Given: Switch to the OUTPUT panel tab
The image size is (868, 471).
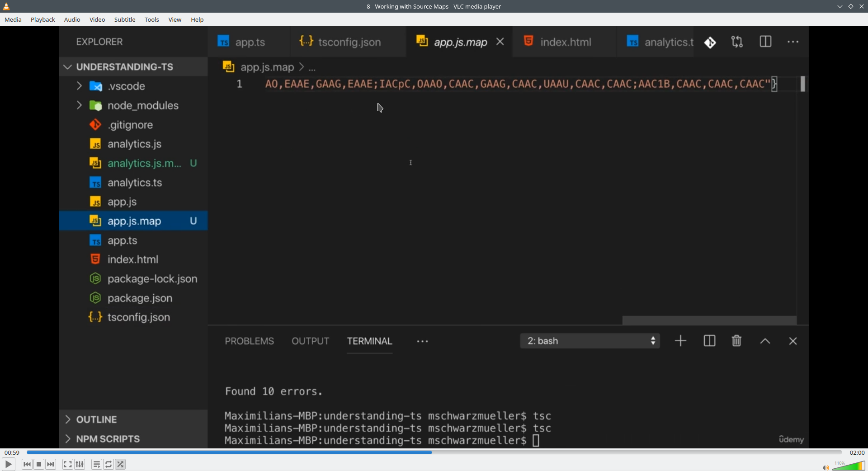Looking at the screenshot, I should (x=311, y=341).
